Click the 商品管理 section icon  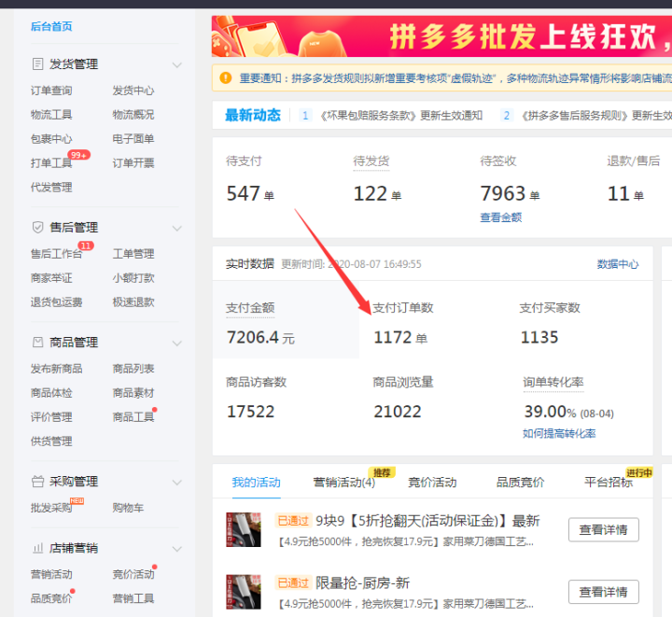37,342
